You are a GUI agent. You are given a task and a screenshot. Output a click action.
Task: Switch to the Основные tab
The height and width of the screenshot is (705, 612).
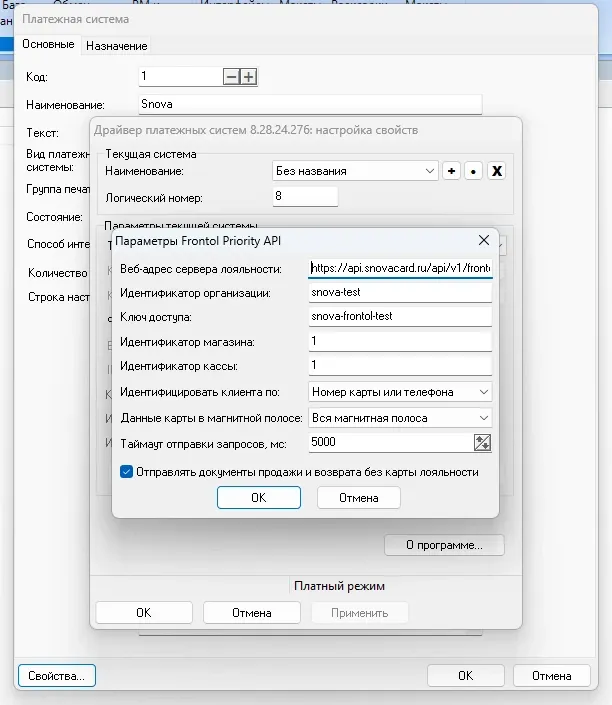coord(48,44)
